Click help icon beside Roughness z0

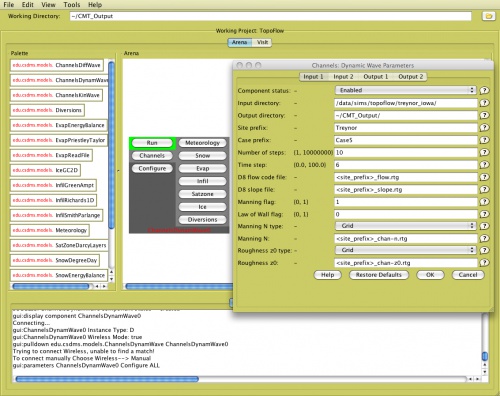click(484, 263)
